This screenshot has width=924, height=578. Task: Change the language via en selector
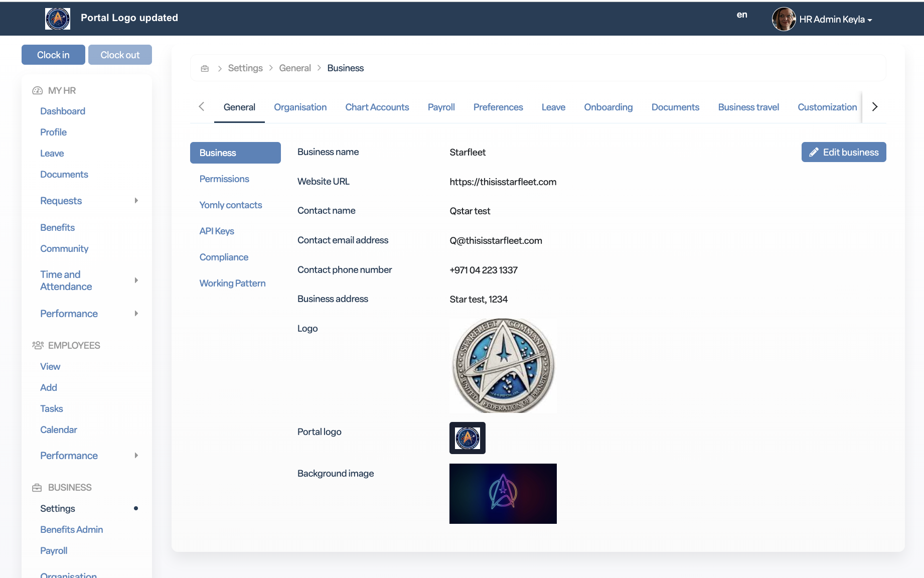[x=741, y=15]
